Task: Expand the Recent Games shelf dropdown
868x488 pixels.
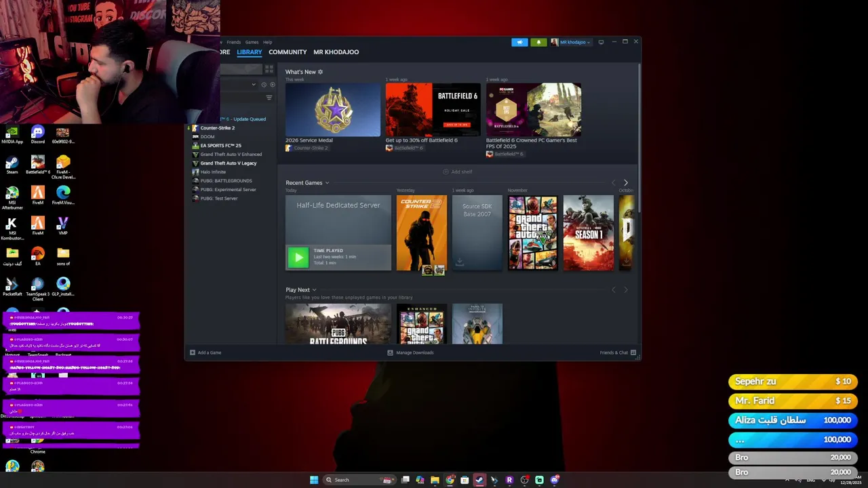Action: tap(327, 183)
